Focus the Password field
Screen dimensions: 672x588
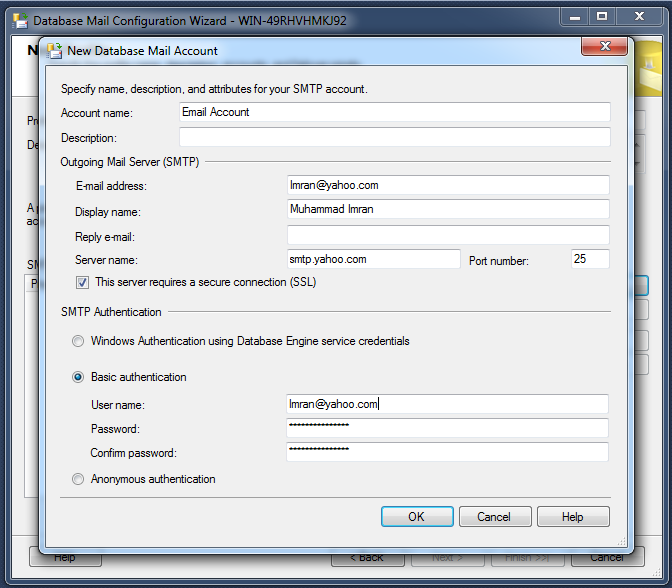(447, 428)
